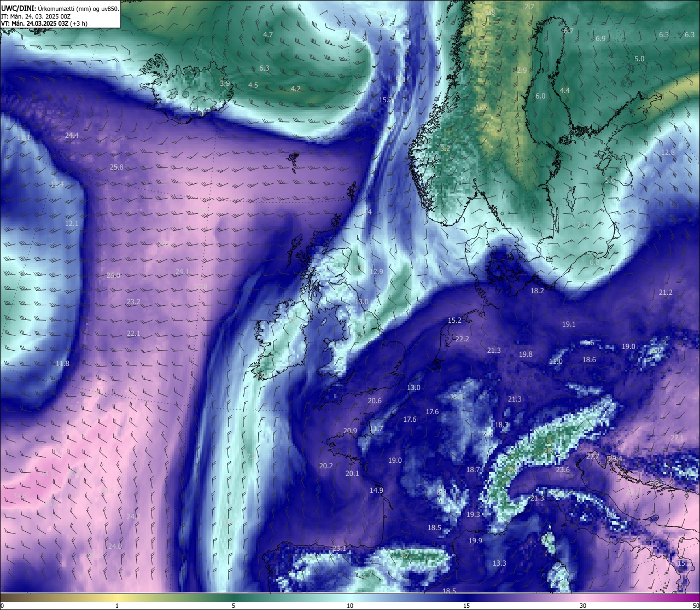Click the 26.0 value label
The width and height of the screenshot is (700, 610).
(x=113, y=276)
